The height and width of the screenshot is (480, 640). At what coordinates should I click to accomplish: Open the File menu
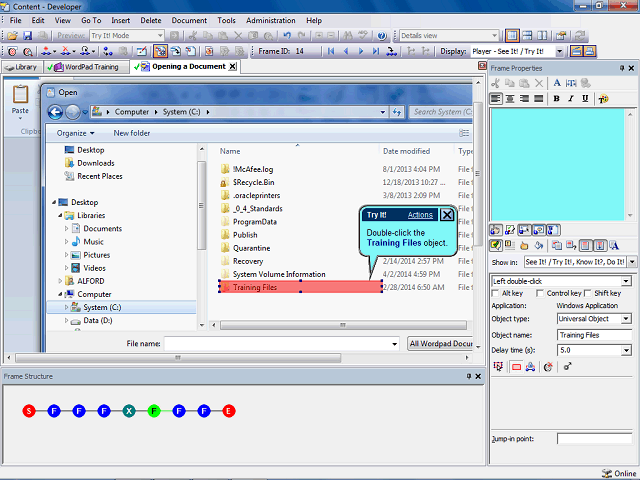click(16, 20)
